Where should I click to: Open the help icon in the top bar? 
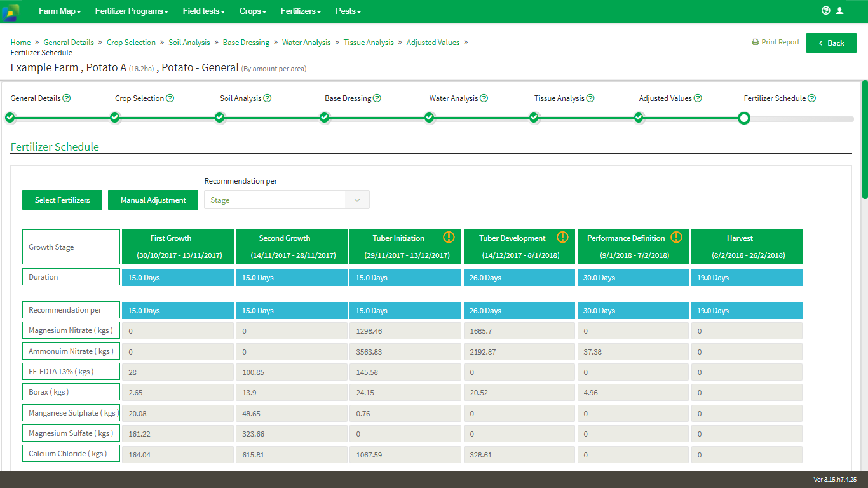coord(826,11)
